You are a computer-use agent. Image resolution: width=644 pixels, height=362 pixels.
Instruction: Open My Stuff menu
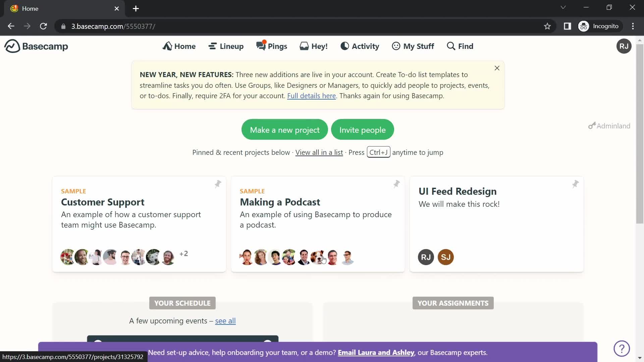pos(413,46)
